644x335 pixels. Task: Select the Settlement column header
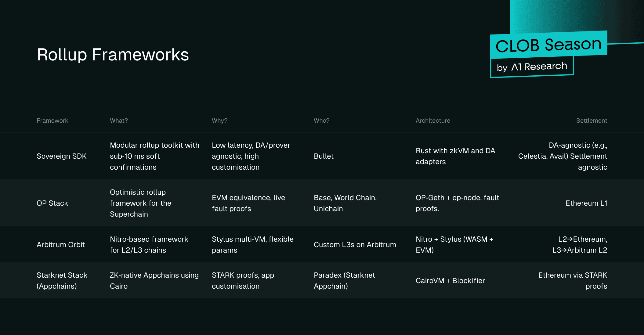click(x=592, y=121)
